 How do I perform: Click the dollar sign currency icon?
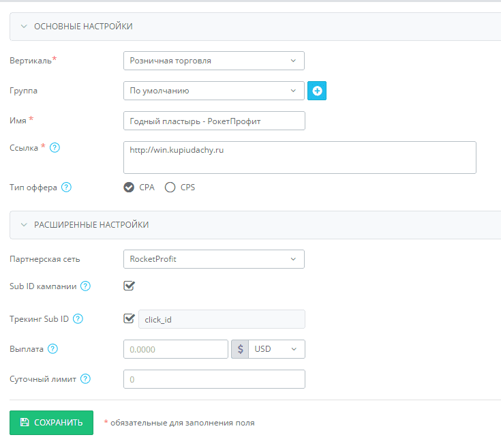click(240, 349)
